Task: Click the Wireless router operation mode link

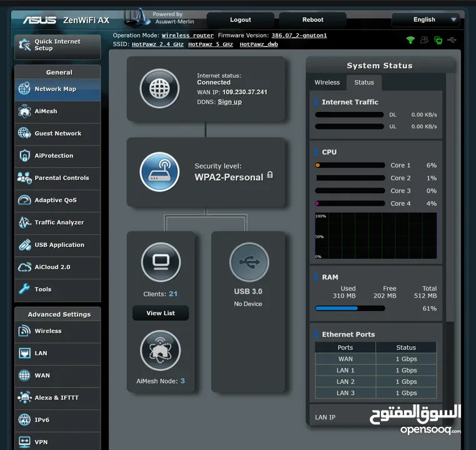Action: point(187,35)
